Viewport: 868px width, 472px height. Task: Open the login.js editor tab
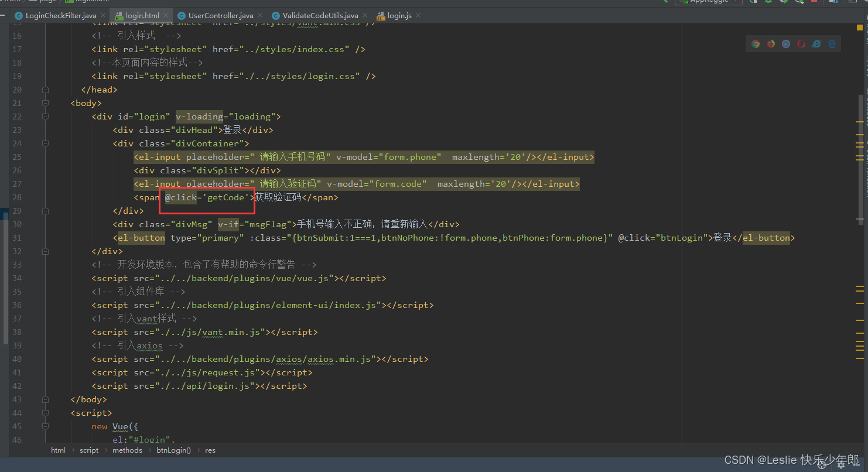click(x=400, y=16)
